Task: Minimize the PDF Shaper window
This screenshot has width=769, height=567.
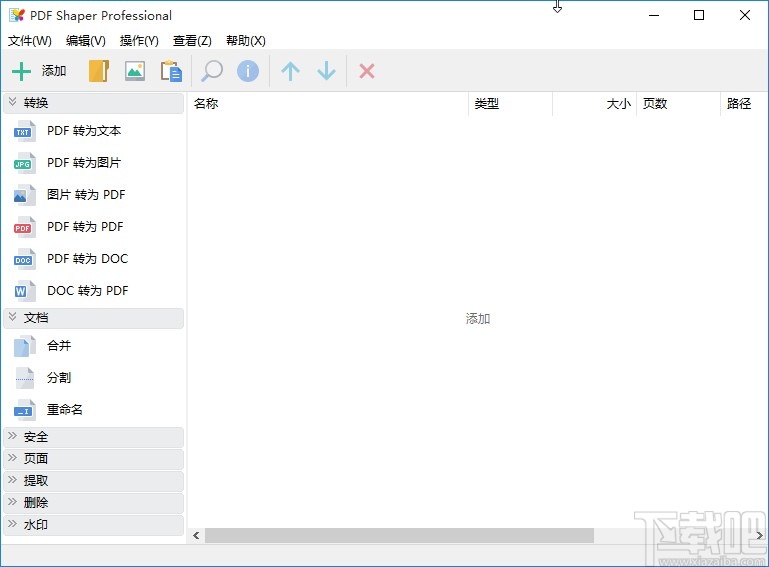Action: [x=654, y=15]
